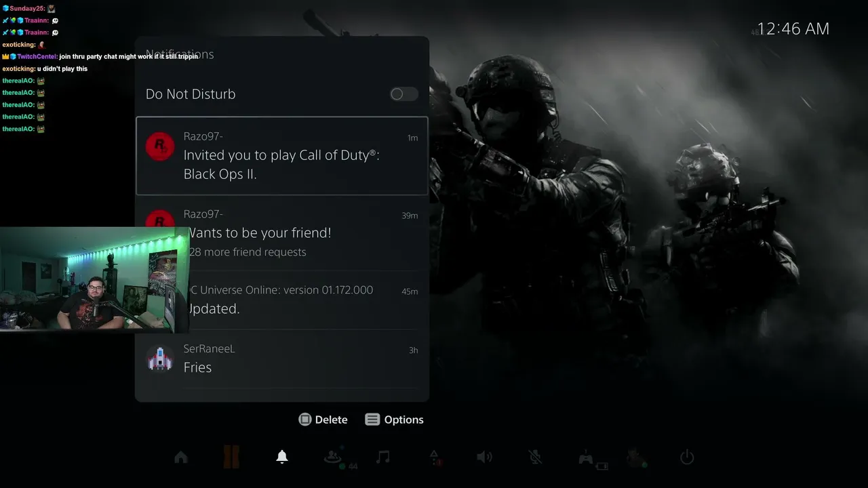Go to the PS5 Home icon
The height and width of the screenshot is (488, 868).
pos(181,457)
